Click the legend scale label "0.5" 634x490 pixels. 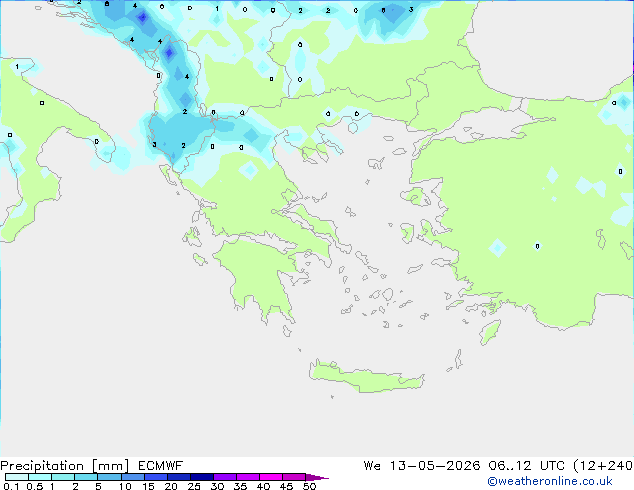click(35, 486)
